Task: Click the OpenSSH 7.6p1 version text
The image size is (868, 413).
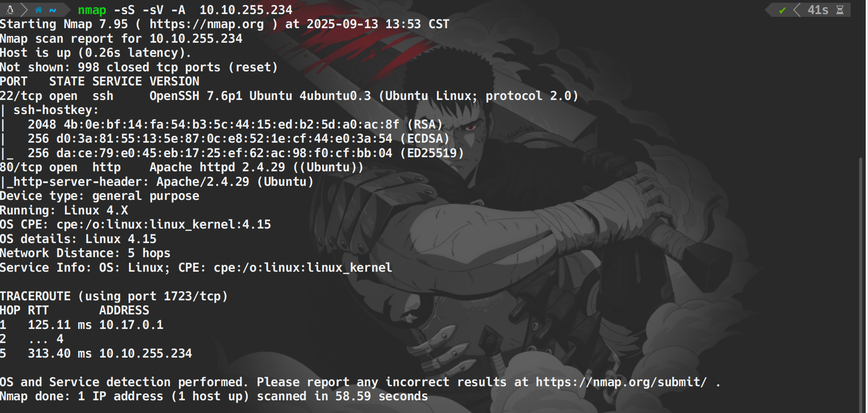Action: click(196, 96)
